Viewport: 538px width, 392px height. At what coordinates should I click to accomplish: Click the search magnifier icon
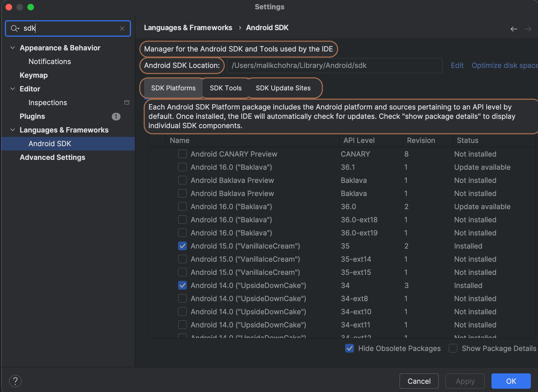tap(15, 28)
